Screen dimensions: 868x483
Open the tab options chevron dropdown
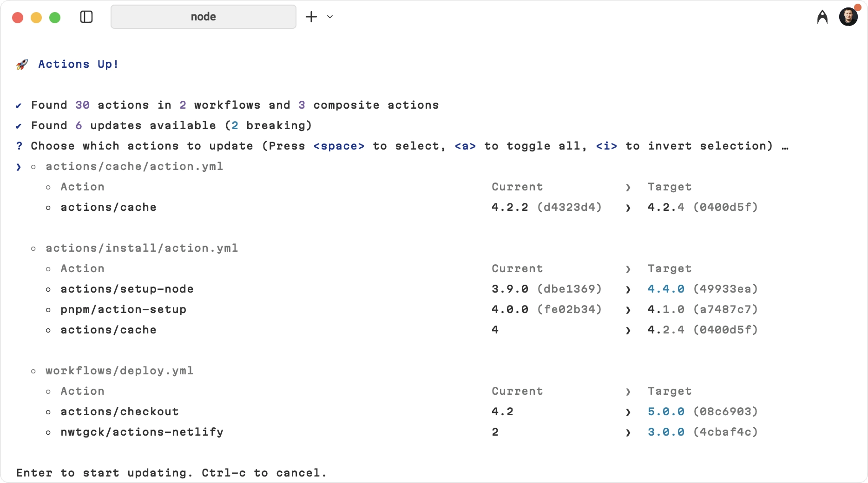click(330, 17)
